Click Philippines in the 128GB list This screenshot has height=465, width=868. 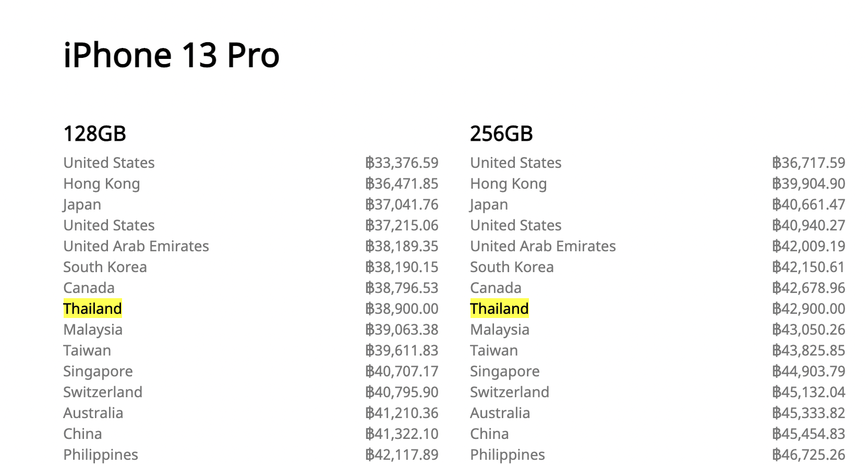[x=101, y=455]
